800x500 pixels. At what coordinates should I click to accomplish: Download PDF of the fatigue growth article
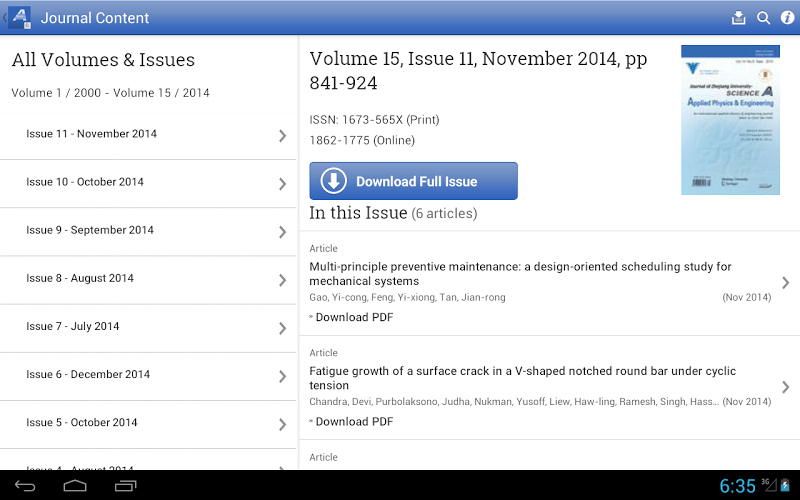pyautogui.click(x=354, y=421)
